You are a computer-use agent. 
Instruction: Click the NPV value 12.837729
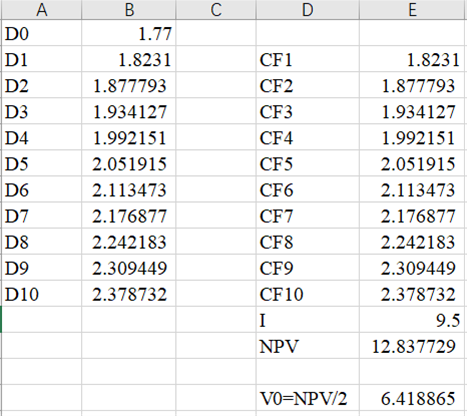pyautogui.click(x=412, y=346)
